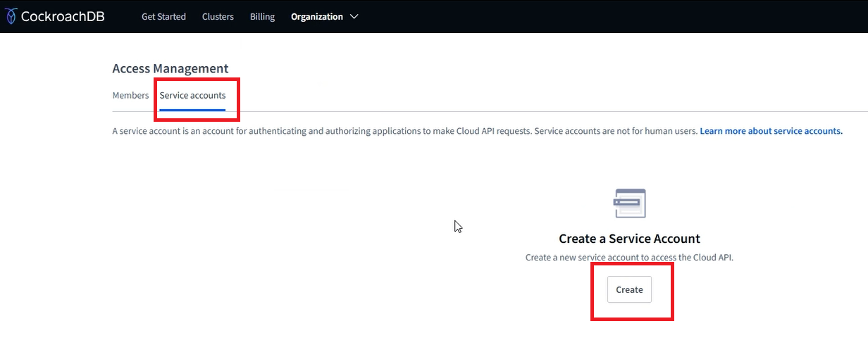Viewport: 868px width, 352px height.
Task: Click the Create a Service Account heading
Action: 629,239
